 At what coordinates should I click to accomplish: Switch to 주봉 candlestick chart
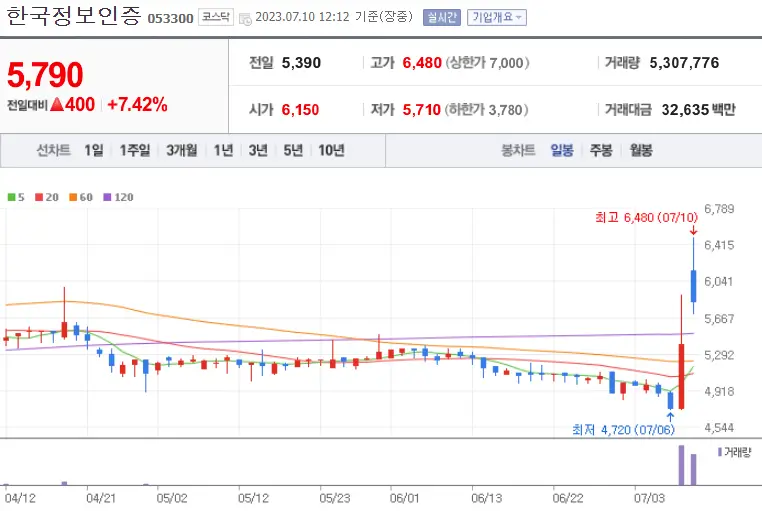tap(601, 151)
